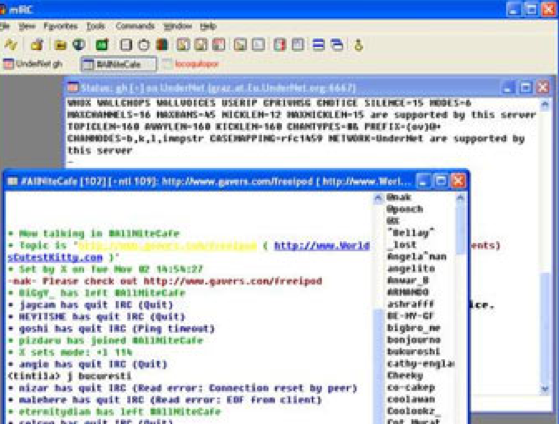The image size is (559, 426).
Task: Click the Connect lightning bolt toolbar icon
Action: [11, 45]
